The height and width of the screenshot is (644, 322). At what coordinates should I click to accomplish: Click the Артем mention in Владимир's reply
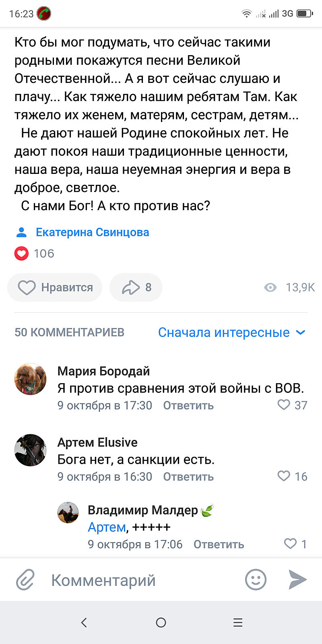click(107, 527)
